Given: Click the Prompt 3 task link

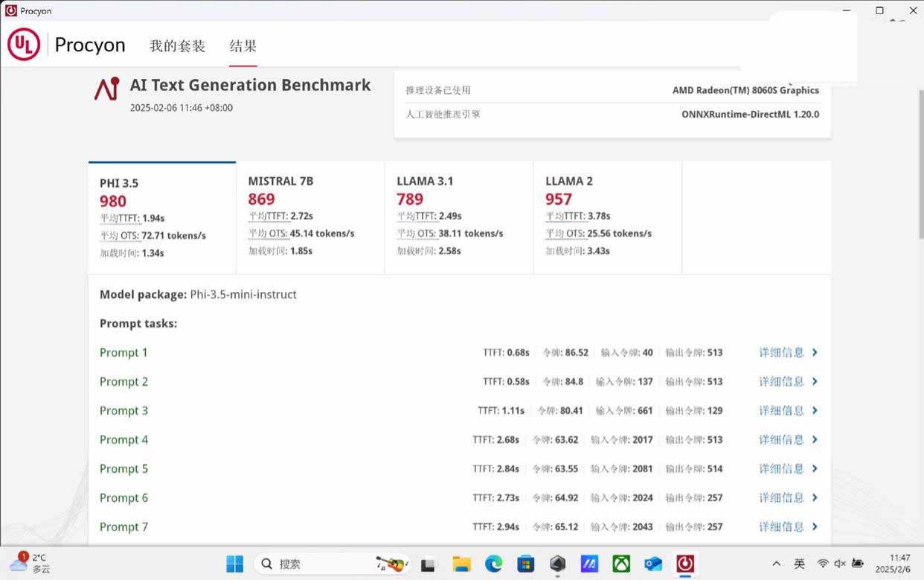Looking at the screenshot, I should pos(123,410).
